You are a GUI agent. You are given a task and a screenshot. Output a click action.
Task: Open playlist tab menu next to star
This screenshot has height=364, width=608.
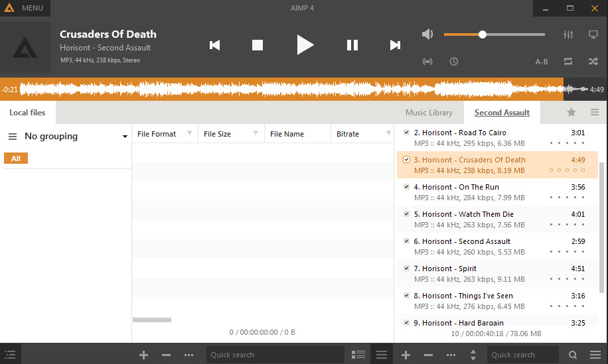[x=595, y=112]
